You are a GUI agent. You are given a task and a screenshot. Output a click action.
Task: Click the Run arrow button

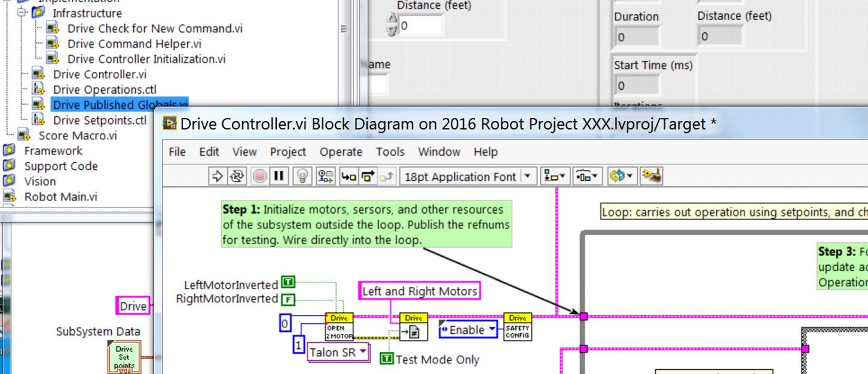click(x=218, y=176)
